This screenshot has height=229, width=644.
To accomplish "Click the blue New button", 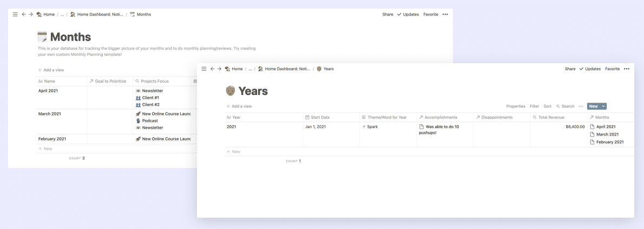I will tap(594, 106).
